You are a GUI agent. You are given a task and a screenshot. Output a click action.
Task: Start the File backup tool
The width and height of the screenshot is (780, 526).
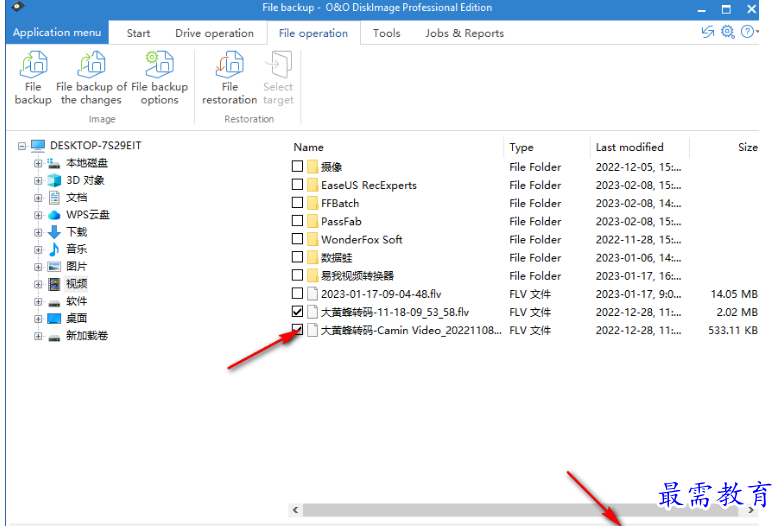click(x=33, y=78)
